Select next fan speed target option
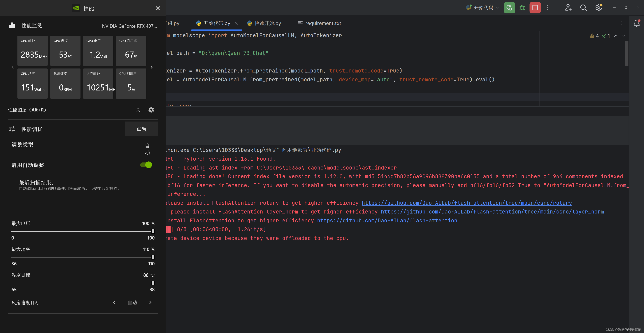 point(150,302)
